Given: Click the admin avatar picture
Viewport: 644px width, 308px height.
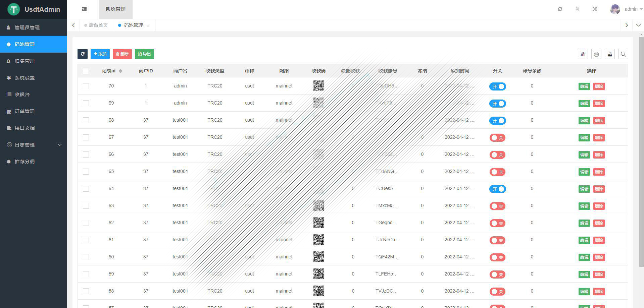Looking at the screenshot, I should coord(615,9).
